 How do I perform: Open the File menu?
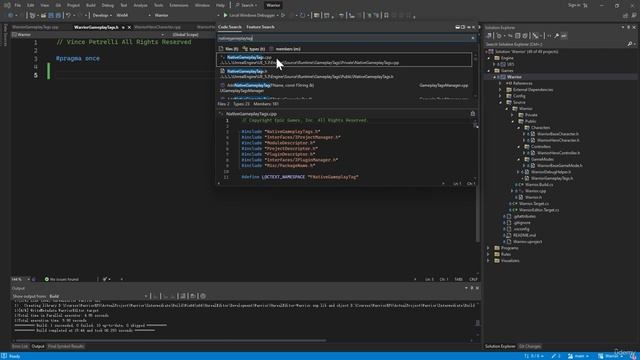pos(18,5)
